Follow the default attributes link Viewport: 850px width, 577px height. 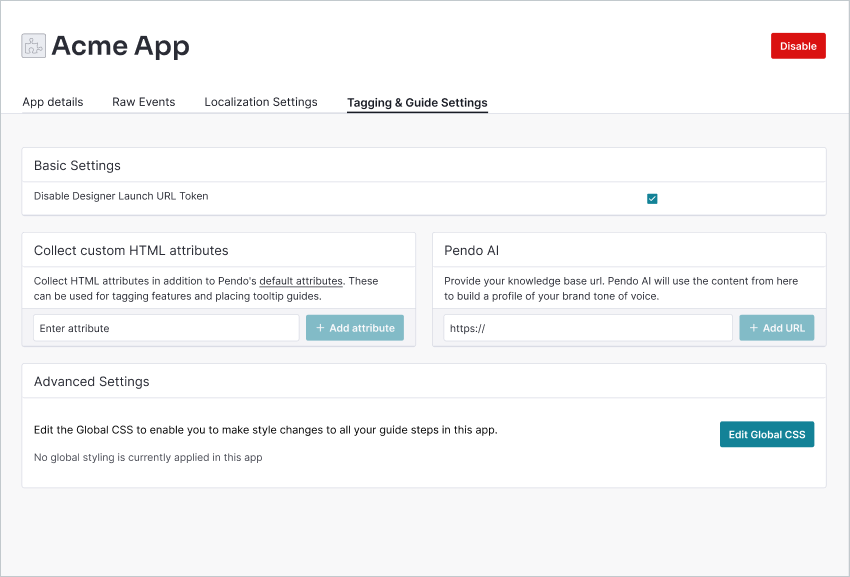tap(301, 281)
